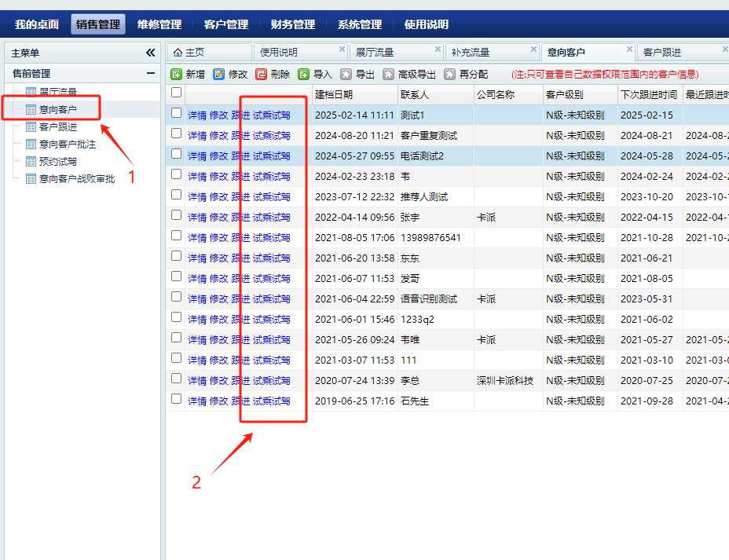Select the checkbox for the 张宇 row

(177, 215)
